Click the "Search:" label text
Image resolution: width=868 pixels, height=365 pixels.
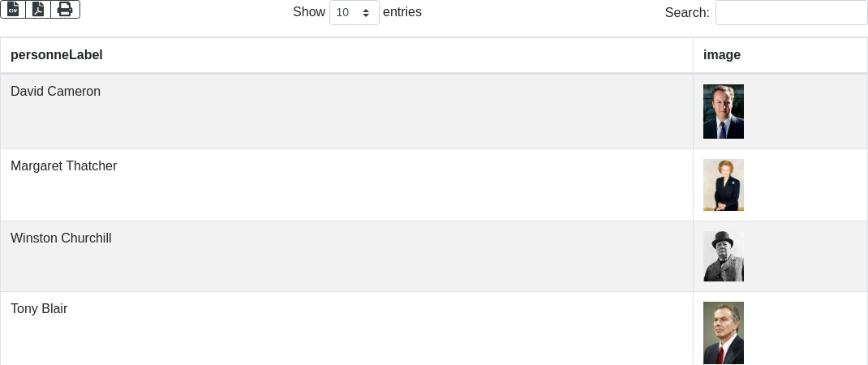pyautogui.click(x=687, y=12)
